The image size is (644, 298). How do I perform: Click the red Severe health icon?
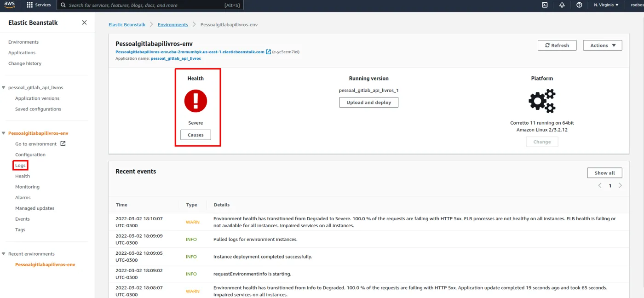tap(195, 101)
